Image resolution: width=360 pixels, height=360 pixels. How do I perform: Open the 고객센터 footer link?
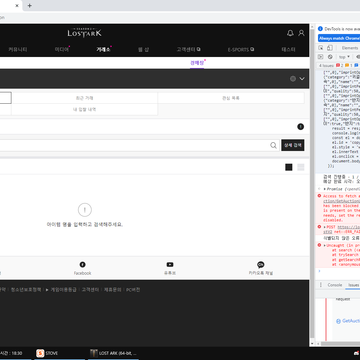pyautogui.click(x=90, y=290)
